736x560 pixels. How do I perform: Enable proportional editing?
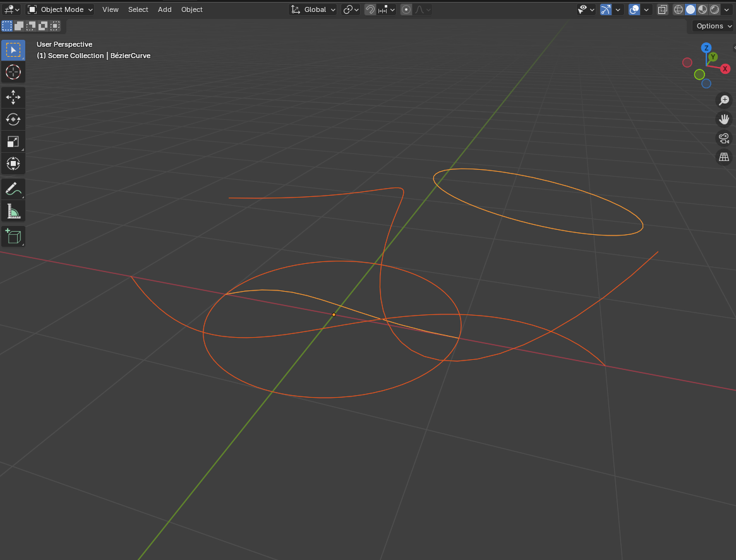[406, 9]
